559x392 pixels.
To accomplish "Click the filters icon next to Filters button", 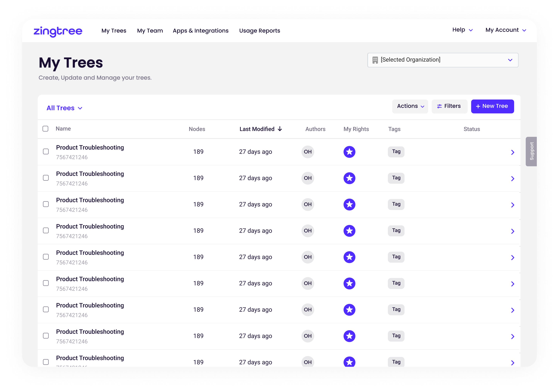I will (x=439, y=106).
